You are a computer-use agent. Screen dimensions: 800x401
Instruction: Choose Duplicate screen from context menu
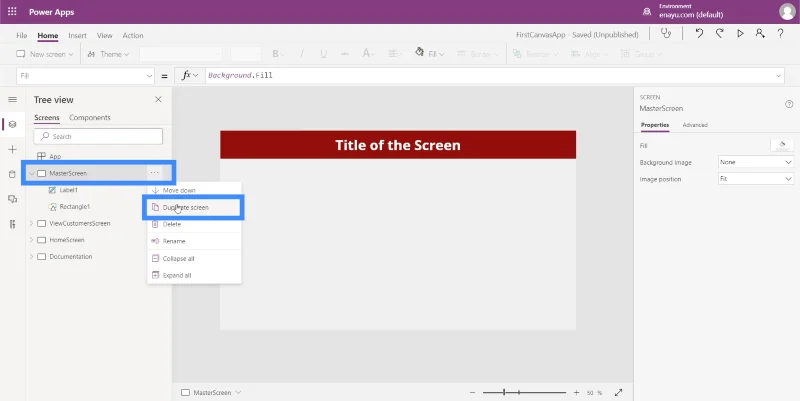194,207
